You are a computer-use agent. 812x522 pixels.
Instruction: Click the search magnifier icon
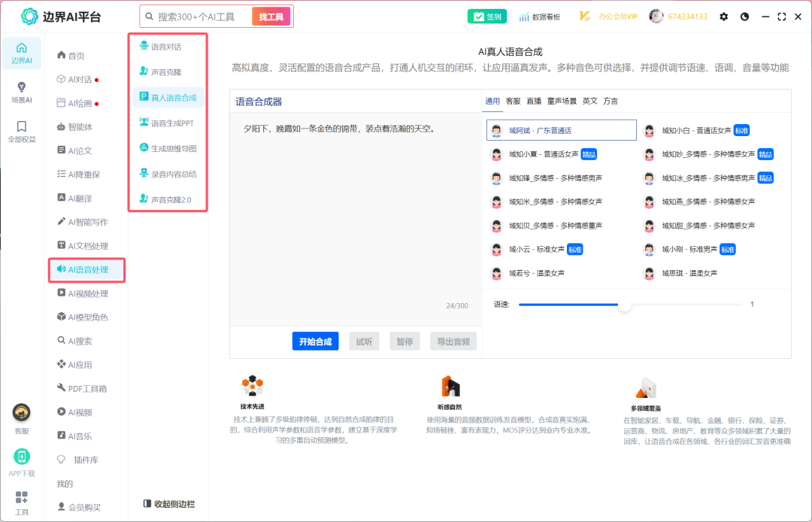pos(149,17)
